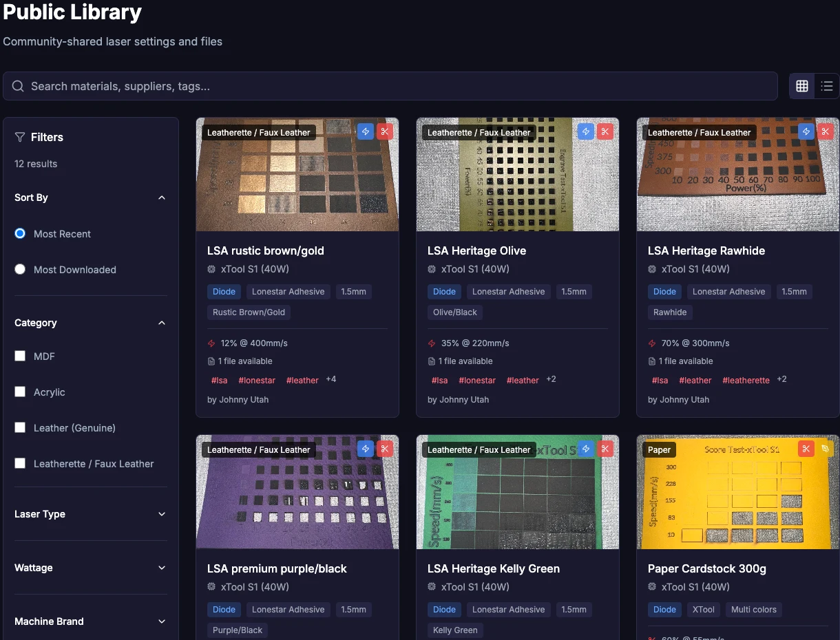Open the LSA Heritage Rawhide card title

(x=706, y=250)
